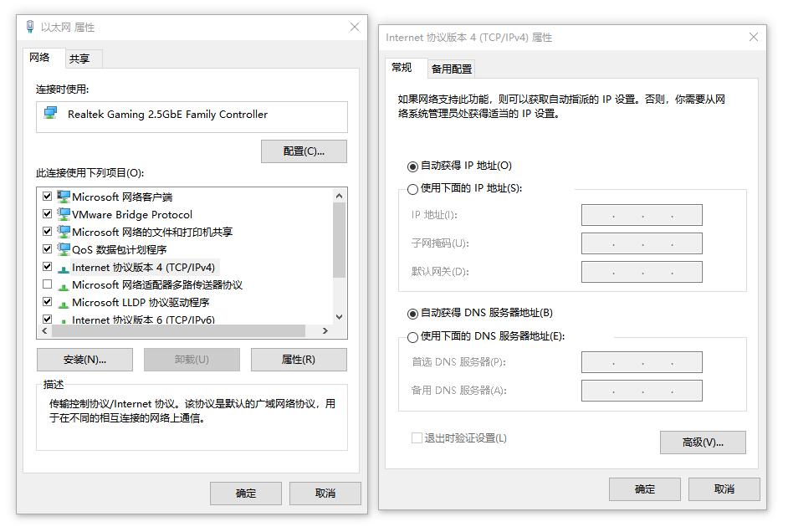Click the Internet 协议版本 4 (TCP/IPv4) icon
Screen dimensions: 788x532
(62, 267)
